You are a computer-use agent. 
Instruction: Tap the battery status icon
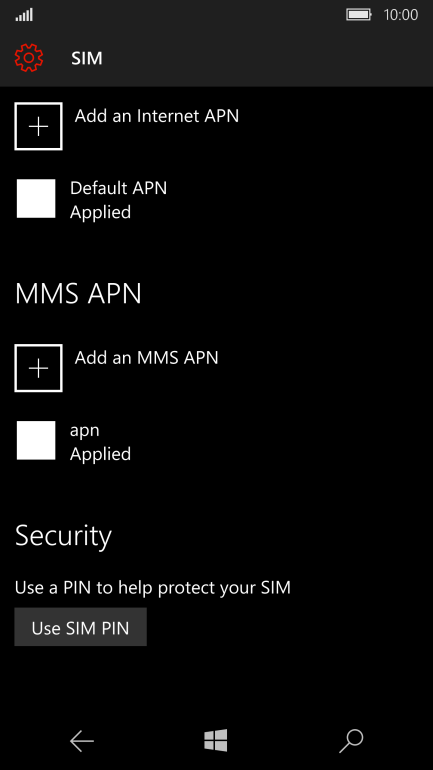359,15
